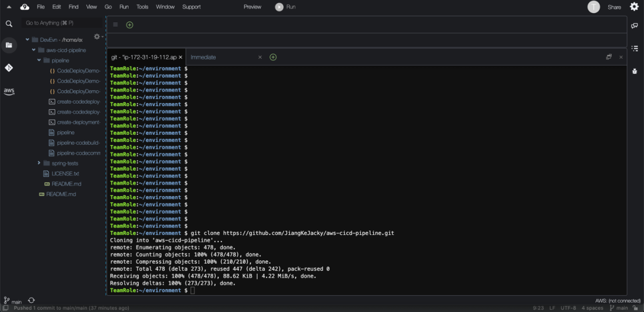This screenshot has width=644, height=312.
Task: Open the Collaborate chat icon on right
Action: pos(634,26)
